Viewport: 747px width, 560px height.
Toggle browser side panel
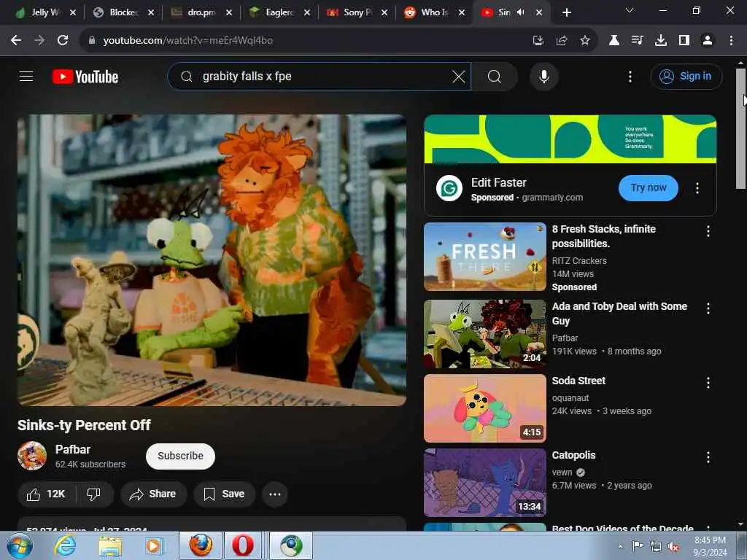[x=684, y=41]
